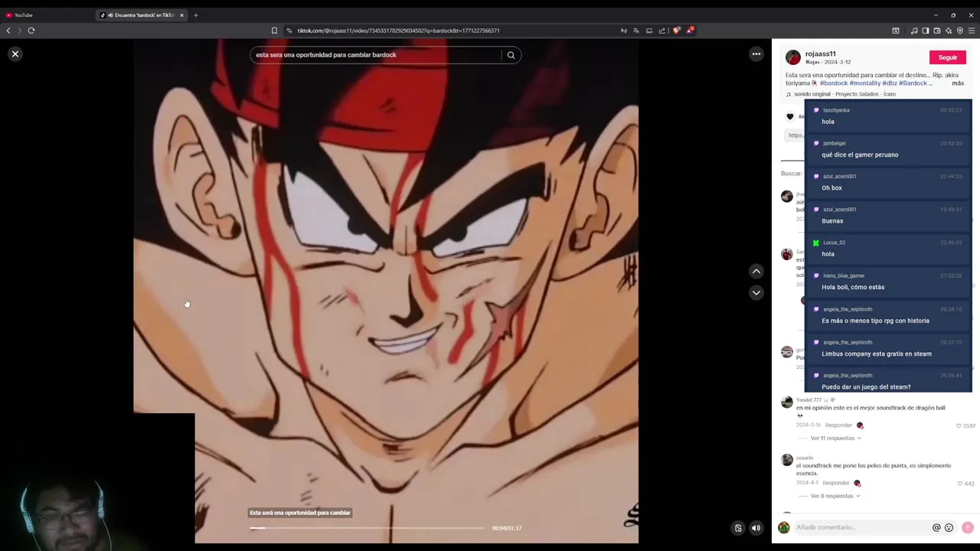The width and height of the screenshot is (980, 551).
Task: Open the browser hamburger main menu
Action: (x=972, y=31)
